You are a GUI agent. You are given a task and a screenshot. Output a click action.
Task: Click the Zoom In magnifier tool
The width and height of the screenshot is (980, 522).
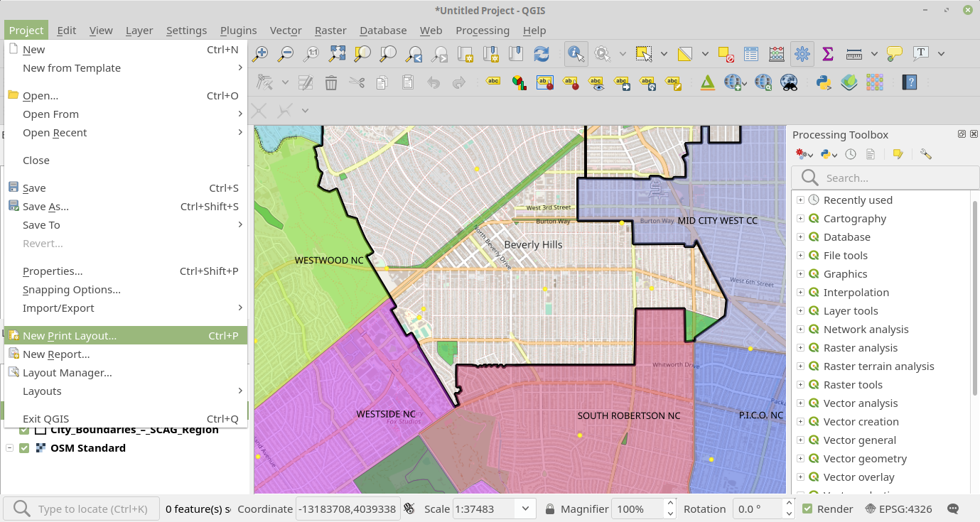tap(261, 53)
